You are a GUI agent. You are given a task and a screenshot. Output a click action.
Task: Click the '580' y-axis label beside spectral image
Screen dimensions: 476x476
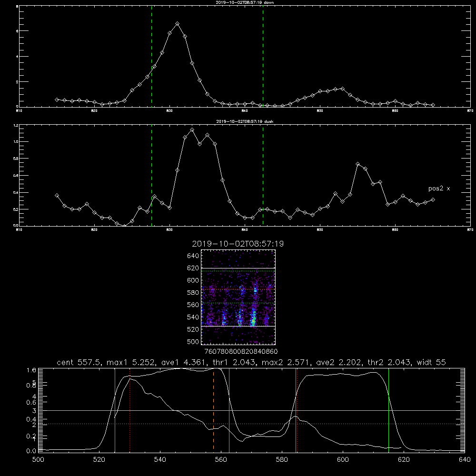pos(193,293)
